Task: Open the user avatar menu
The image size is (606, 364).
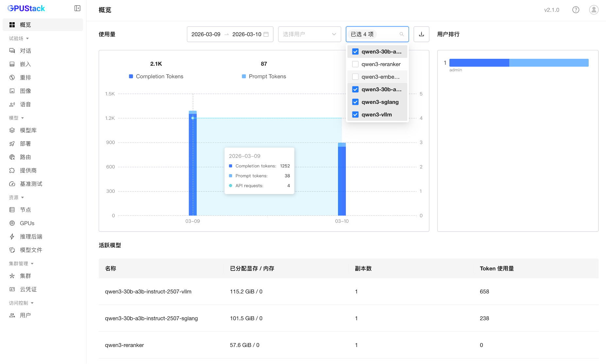Action: pyautogui.click(x=594, y=10)
